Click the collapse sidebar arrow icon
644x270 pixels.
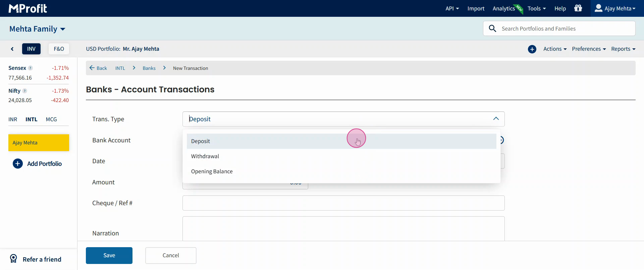(12, 49)
